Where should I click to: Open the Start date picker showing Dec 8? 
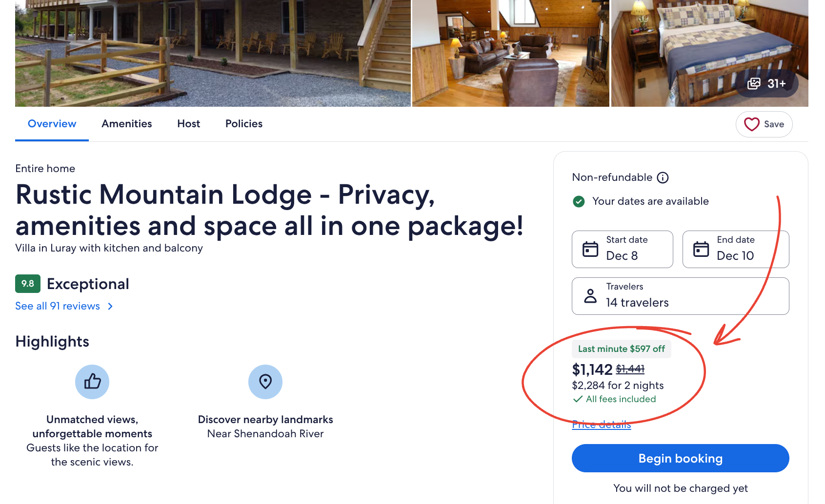[x=622, y=249]
